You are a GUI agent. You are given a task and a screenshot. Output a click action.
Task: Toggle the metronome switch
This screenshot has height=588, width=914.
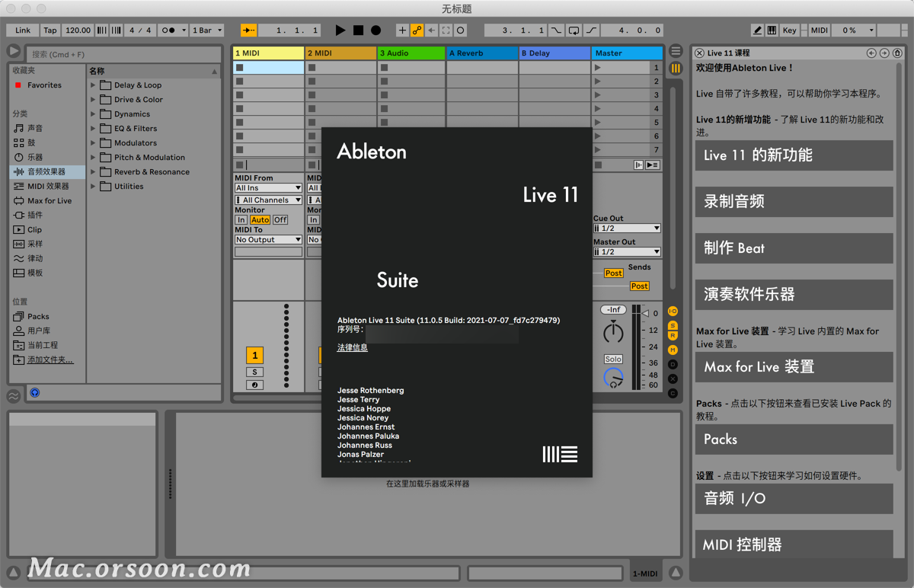171,30
